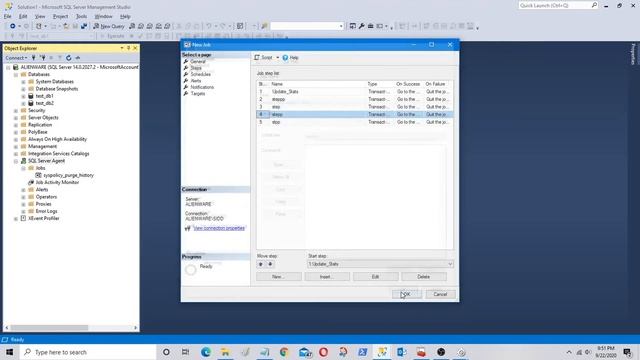Click the New Query toolbar button

point(109,26)
